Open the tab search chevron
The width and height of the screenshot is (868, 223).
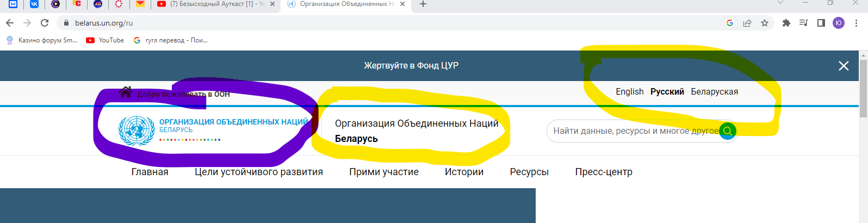point(780,3)
